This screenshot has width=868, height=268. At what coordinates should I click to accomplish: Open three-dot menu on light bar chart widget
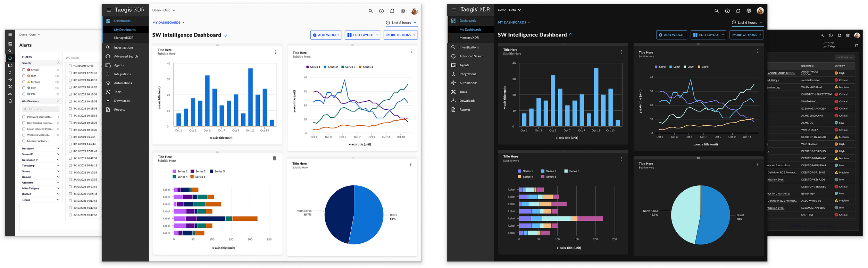(x=276, y=52)
